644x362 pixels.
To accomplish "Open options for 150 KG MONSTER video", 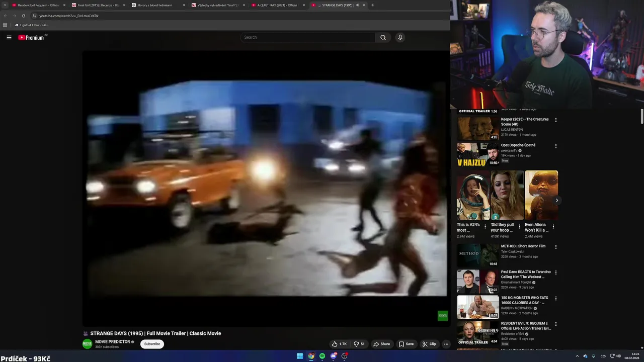I will (556, 299).
